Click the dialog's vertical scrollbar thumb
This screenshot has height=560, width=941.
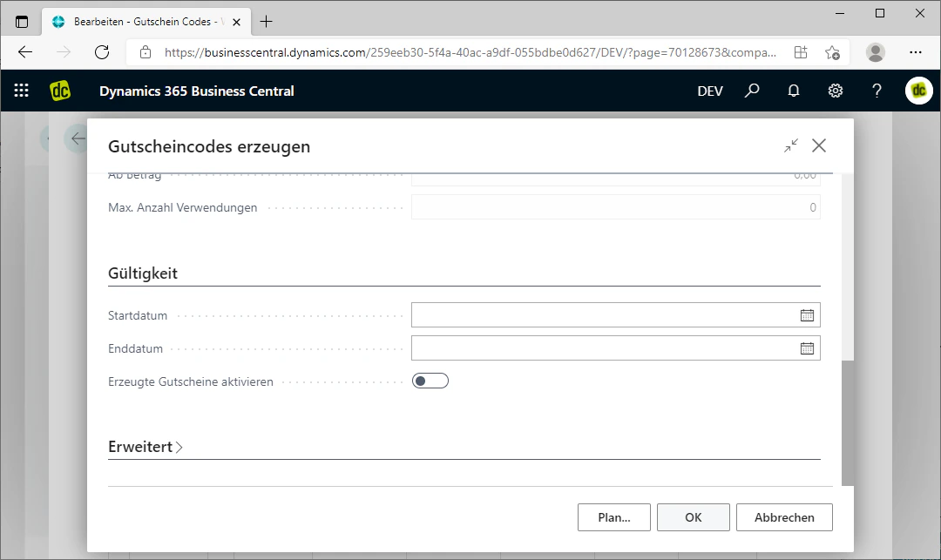click(x=848, y=423)
